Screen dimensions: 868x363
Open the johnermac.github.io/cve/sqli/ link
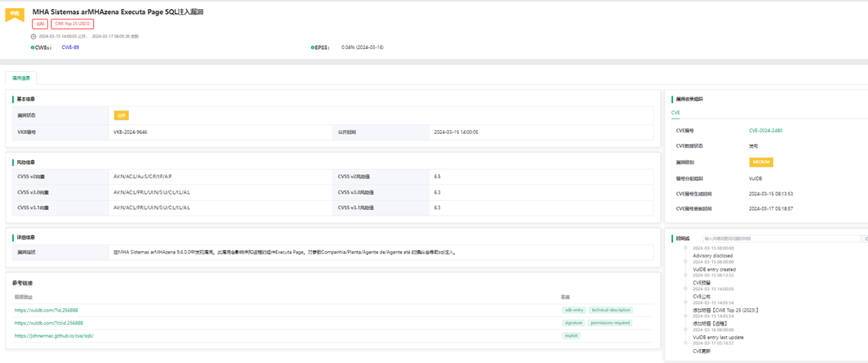point(54,335)
